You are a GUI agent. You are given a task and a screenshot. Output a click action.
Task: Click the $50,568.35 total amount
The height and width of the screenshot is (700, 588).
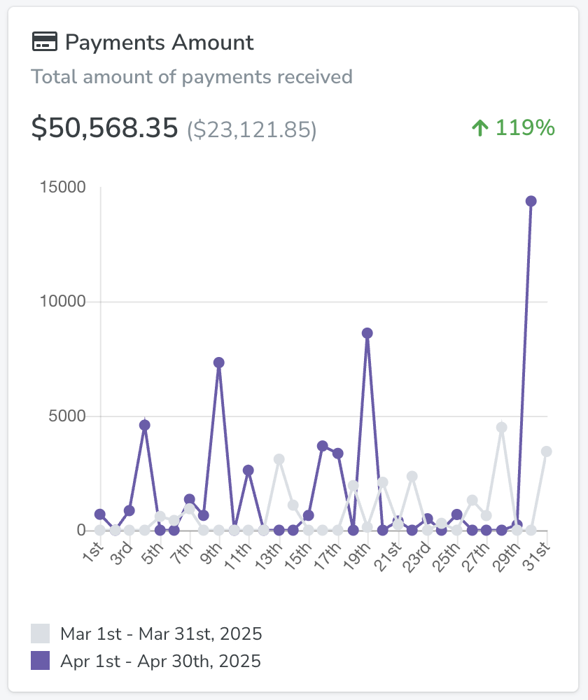tap(104, 128)
